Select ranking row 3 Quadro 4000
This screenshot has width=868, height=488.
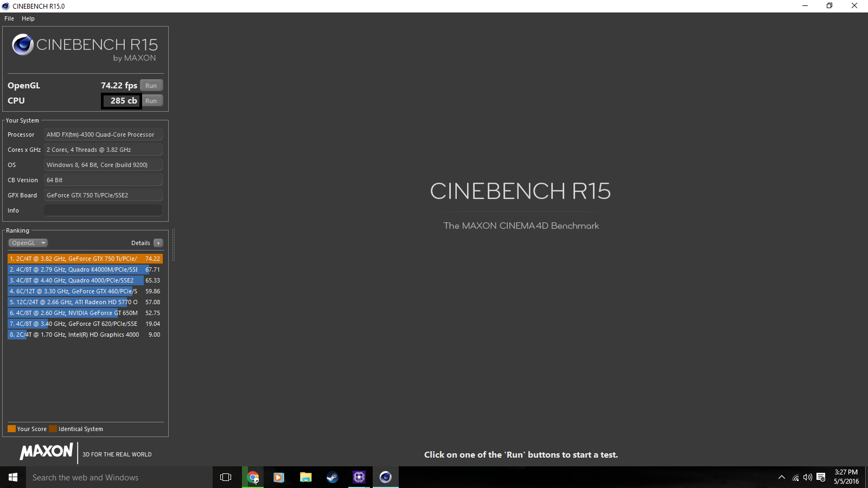click(85, 280)
